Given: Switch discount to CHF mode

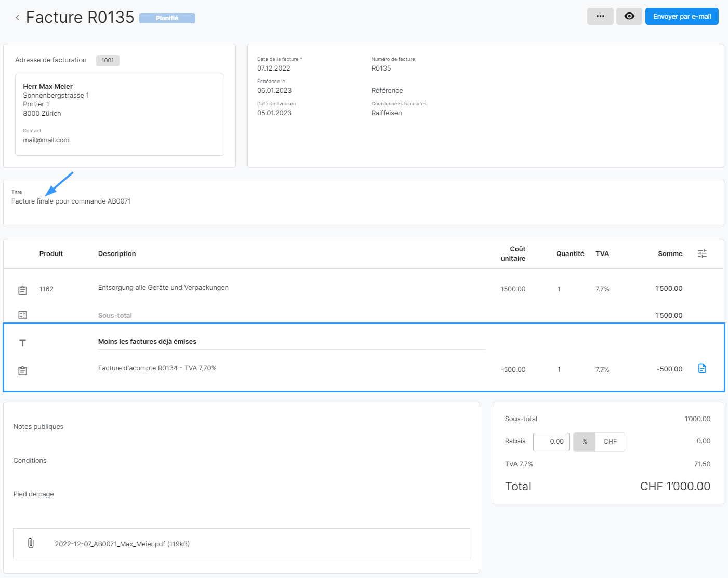Looking at the screenshot, I should (x=610, y=442).
